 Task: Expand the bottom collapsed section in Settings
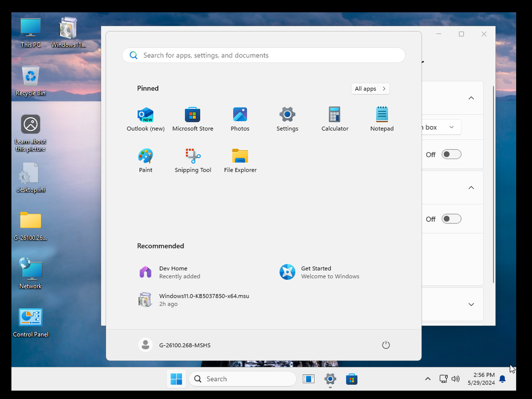(471, 304)
